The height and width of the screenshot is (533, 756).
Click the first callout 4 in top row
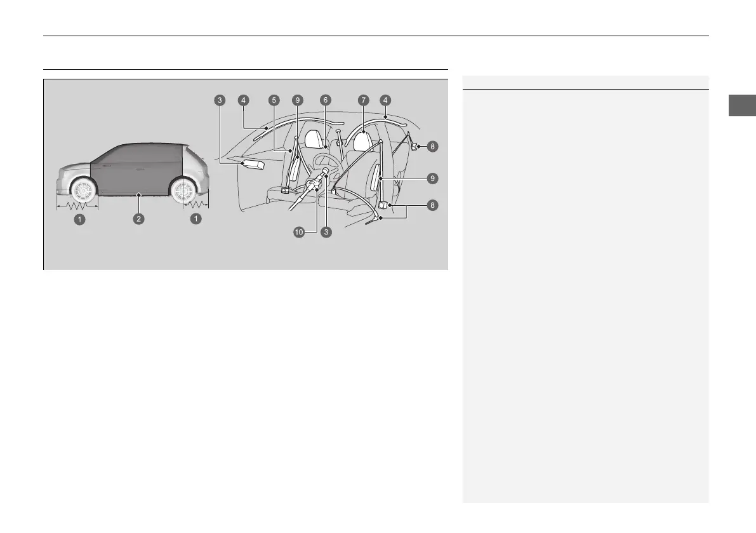(244, 100)
